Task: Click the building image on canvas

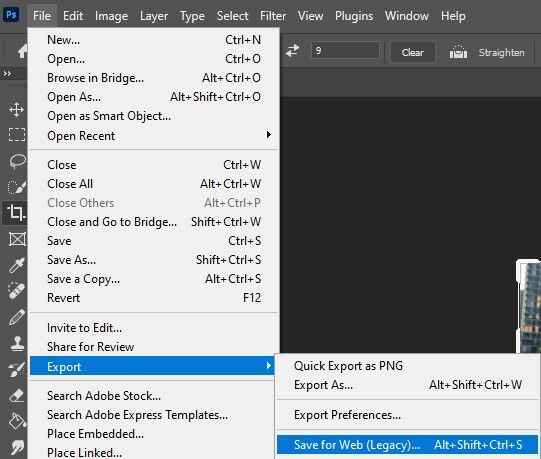Action: coord(530,307)
